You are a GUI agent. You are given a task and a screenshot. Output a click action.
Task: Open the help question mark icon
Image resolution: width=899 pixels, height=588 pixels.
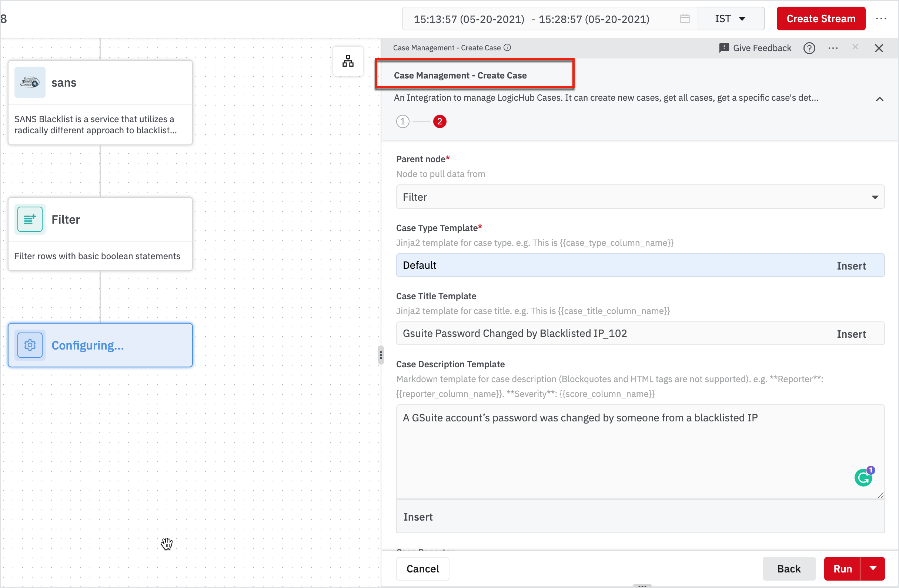809,48
